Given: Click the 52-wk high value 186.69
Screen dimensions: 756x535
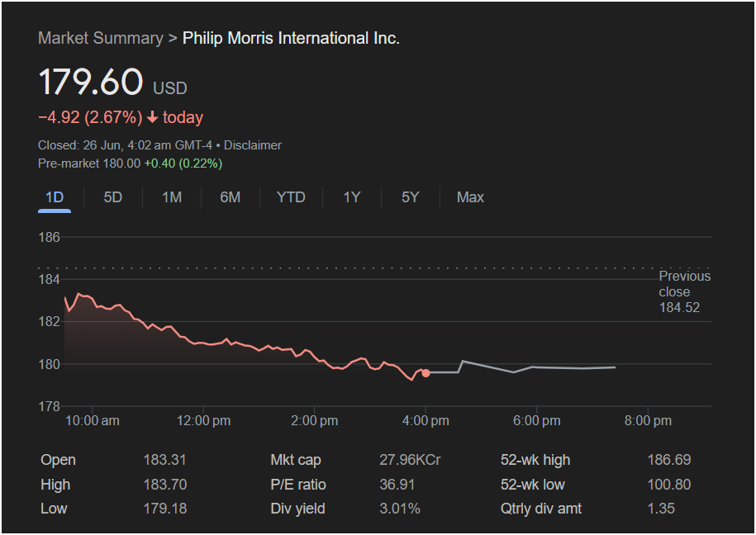Looking at the screenshot, I should click(669, 460).
